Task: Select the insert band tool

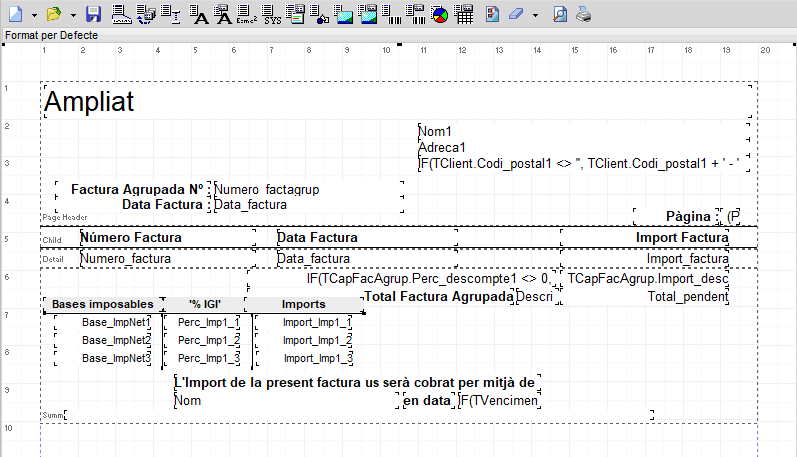Action: [121, 14]
